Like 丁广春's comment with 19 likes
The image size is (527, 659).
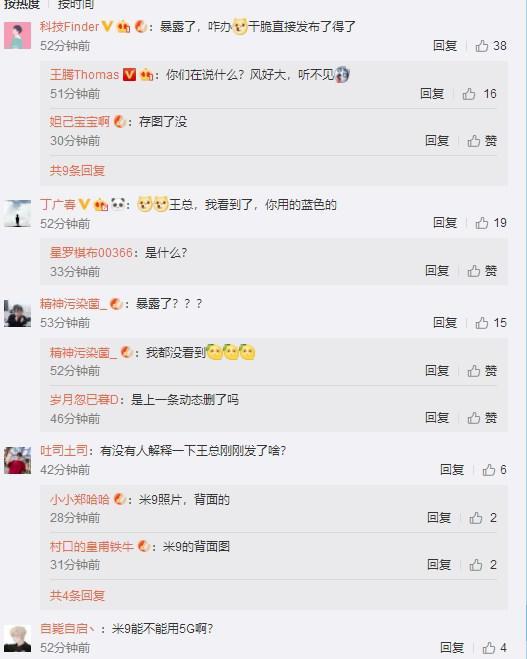click(490, 223)
